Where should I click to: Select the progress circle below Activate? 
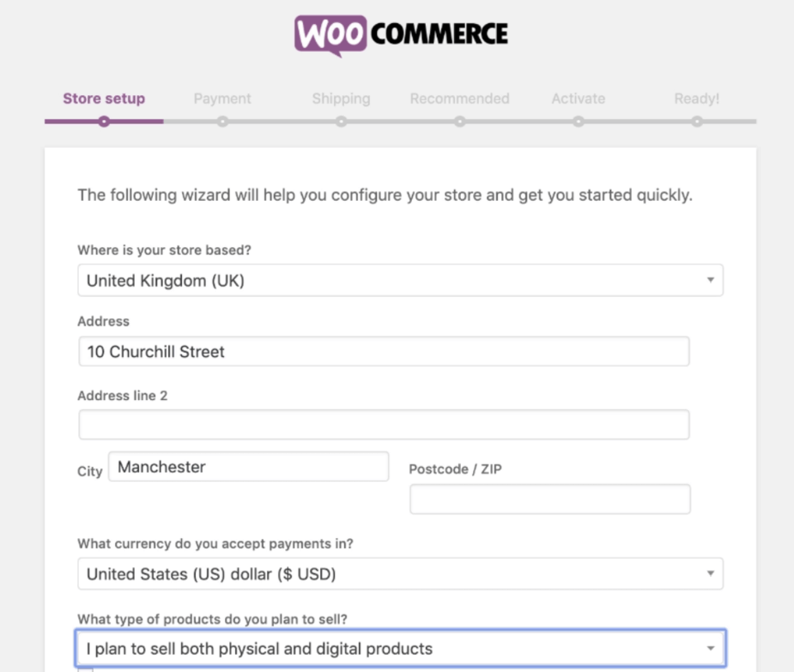point(578,122)
